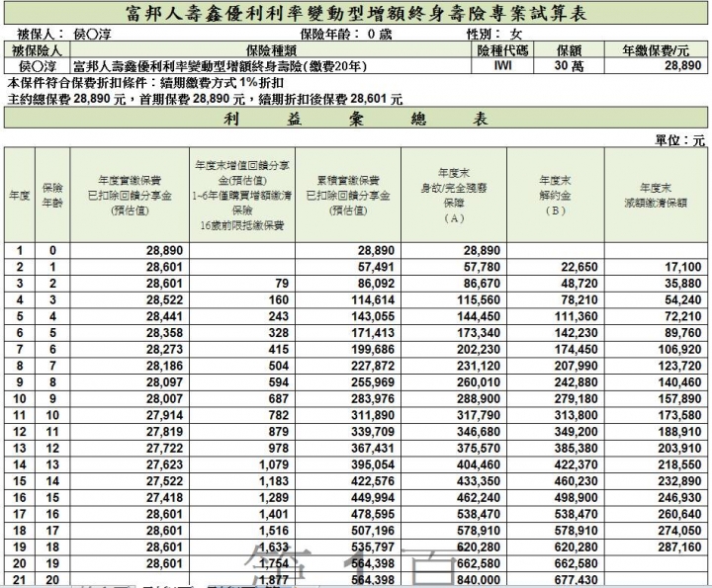Select the 年度末增值回饋分享金 column header
The height and width of the screenshot is (588, 712).
coord(242,195)
